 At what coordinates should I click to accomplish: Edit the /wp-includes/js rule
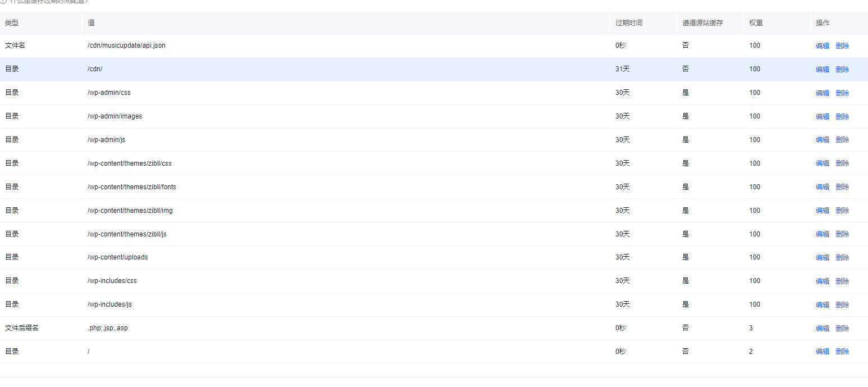[x=822, y=305]
